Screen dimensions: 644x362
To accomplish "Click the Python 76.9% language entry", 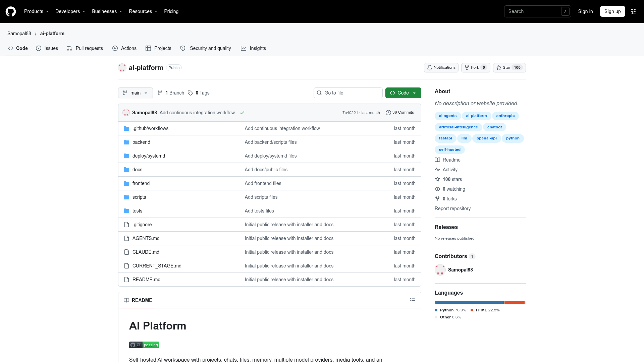I will coord(450,310).
